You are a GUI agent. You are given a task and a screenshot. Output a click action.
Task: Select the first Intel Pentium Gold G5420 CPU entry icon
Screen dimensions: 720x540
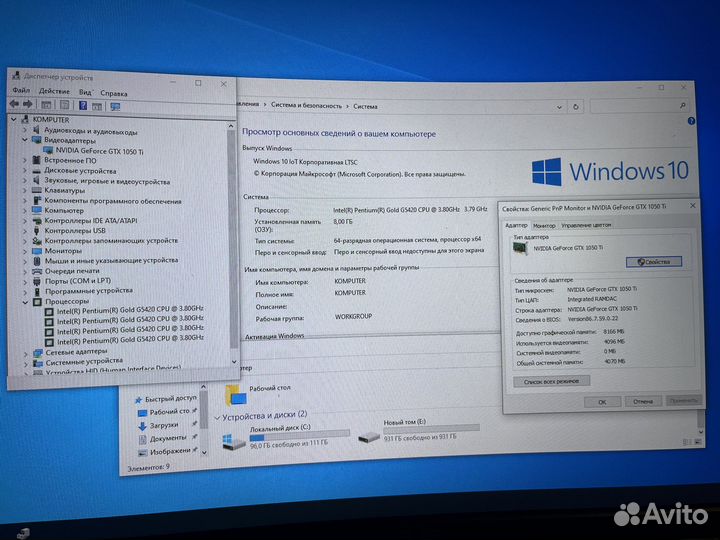pyautogui.click(x=49, y=311)
